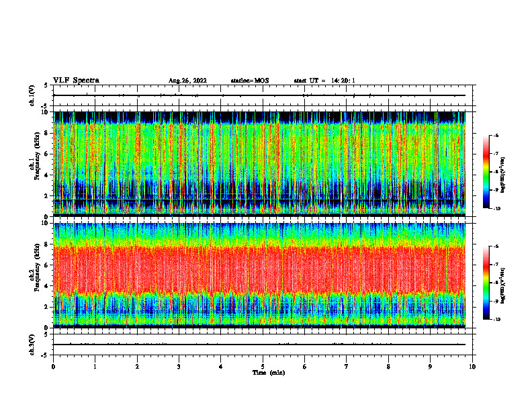
Task: Click the "station=MOS" header label
Action: (x=250, y=81)
